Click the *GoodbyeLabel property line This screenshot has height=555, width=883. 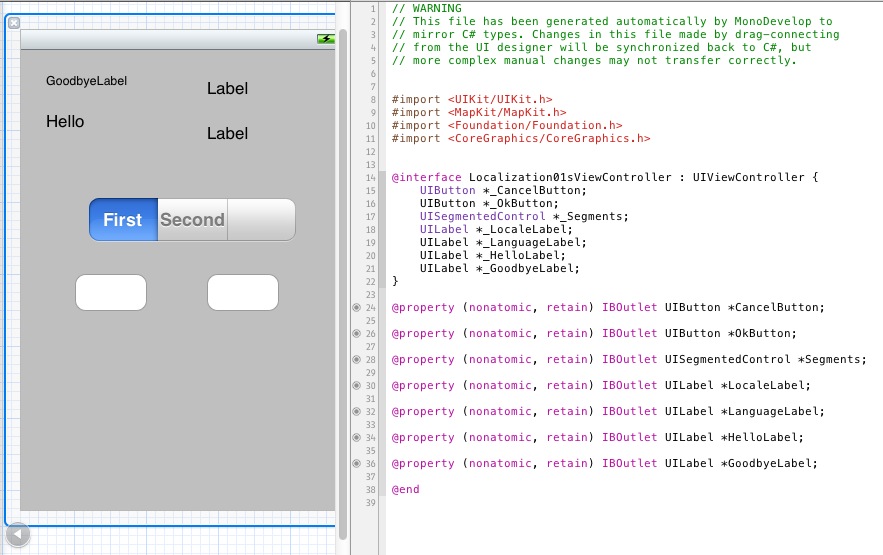coord(604,463)
